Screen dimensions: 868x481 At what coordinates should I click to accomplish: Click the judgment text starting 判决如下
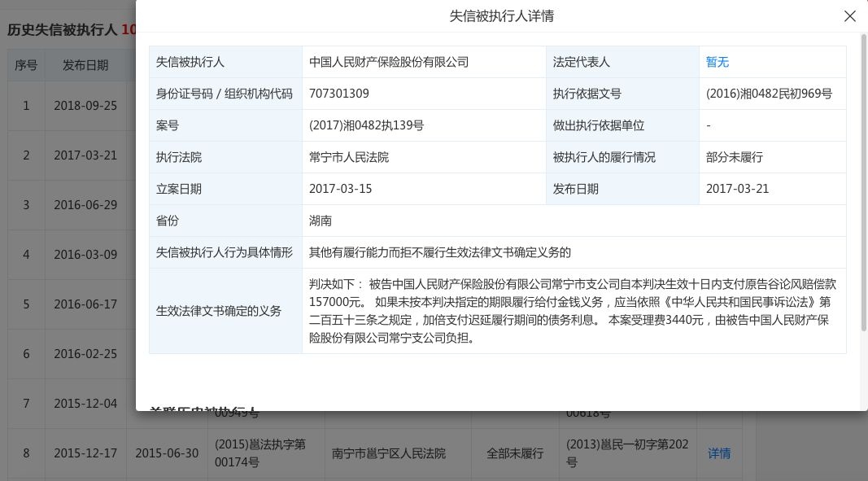point(573,311)
